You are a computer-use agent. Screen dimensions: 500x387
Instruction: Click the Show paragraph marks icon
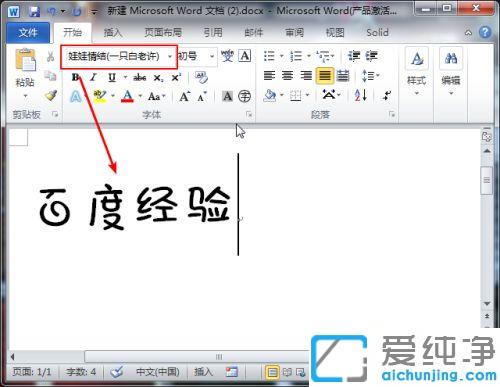point(387,95)
